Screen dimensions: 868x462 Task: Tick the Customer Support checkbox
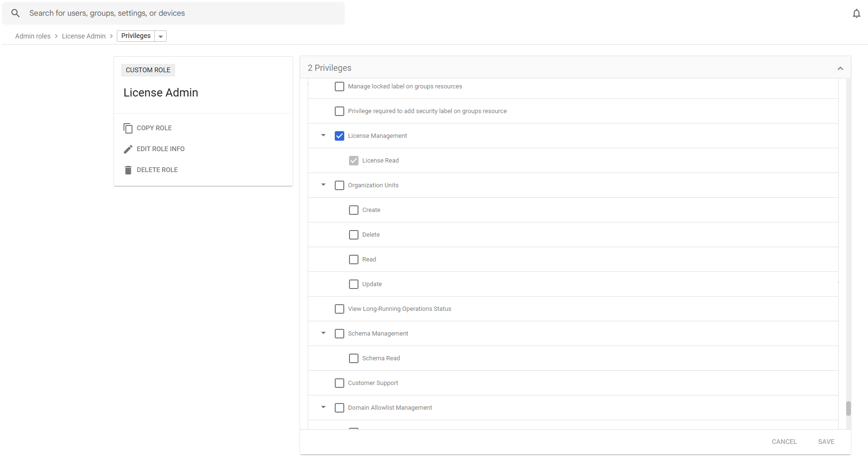coord(340,383)
